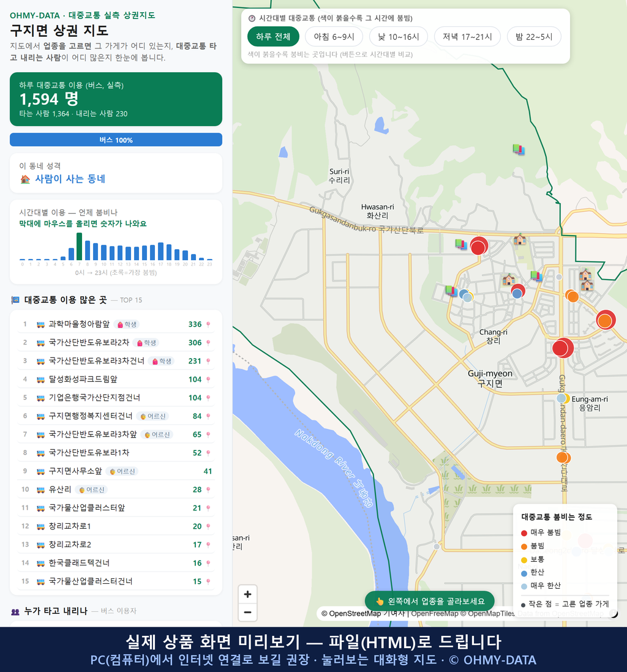Click pin icon for 유산리 row
The width and height of the screenshot is (627, 672).
coord(208,490)
